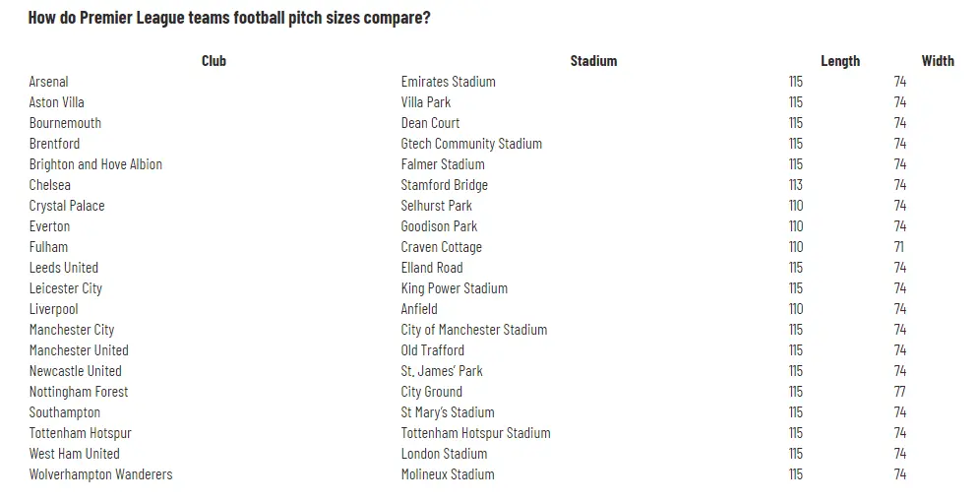Select the page heading about pitch sizes

pyautogui.click(x=229, y=18)
